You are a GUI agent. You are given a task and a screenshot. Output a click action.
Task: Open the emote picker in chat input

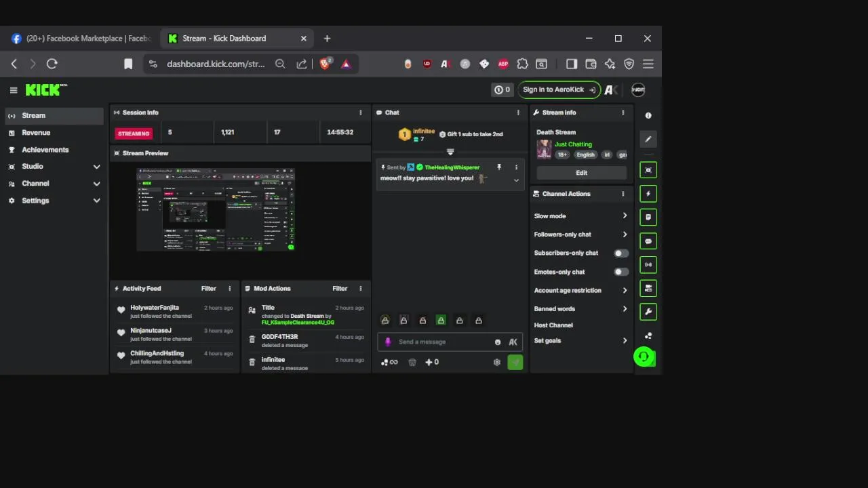498,342
